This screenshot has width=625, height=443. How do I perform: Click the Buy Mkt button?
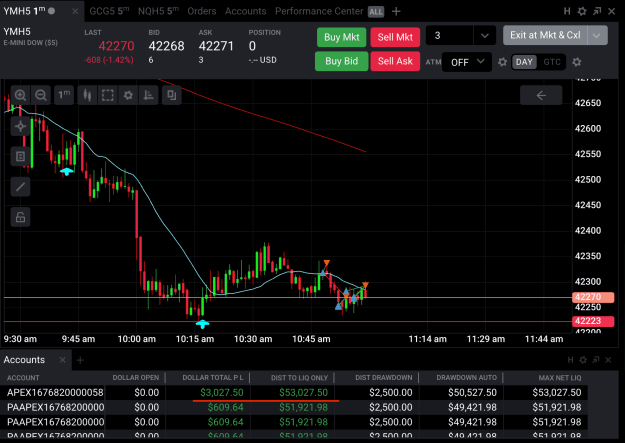click(342, 37)
